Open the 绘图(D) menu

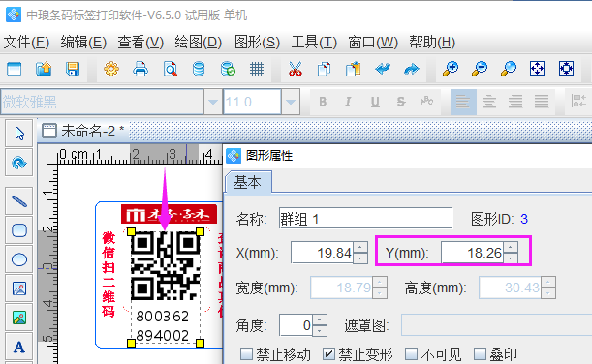click(x=199, y=43)
